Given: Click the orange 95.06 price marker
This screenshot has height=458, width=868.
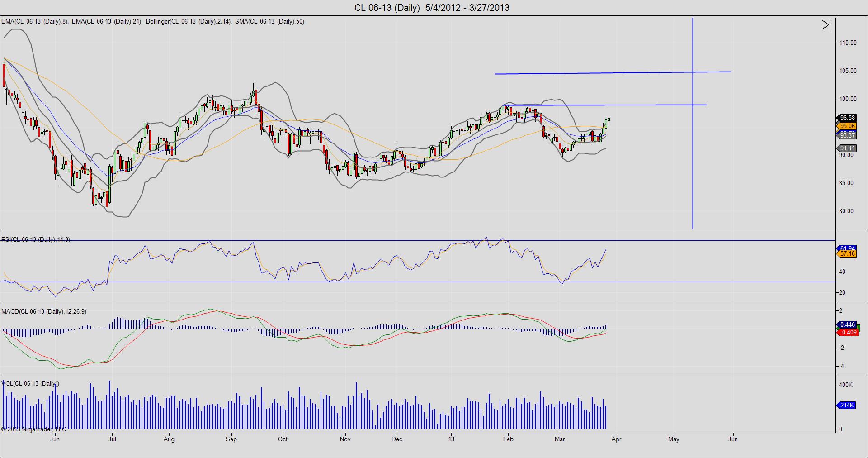Looking at the screenshot, I should [847, 126].
